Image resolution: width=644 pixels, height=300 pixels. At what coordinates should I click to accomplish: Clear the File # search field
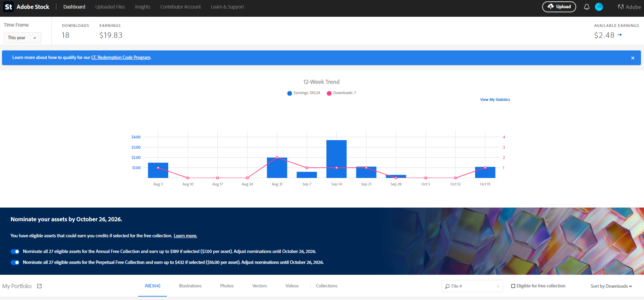click(498, 286)
